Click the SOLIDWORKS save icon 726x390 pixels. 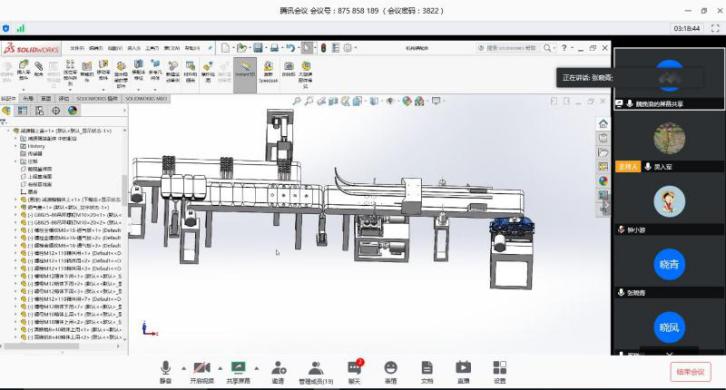[258, 48]
